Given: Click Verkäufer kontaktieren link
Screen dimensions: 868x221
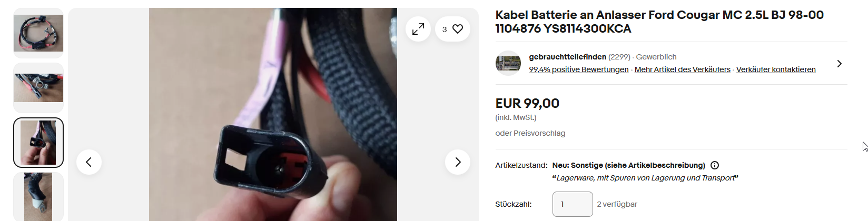Looking at the screenshot, I should point(776,69).
